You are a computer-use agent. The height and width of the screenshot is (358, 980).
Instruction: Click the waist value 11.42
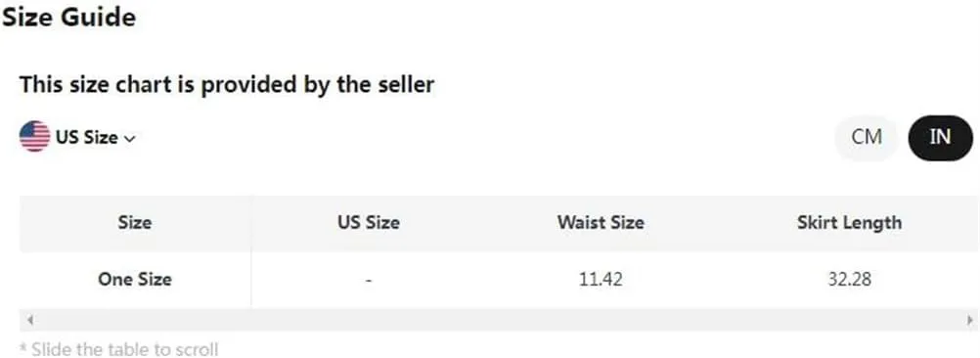click(601, 280)
